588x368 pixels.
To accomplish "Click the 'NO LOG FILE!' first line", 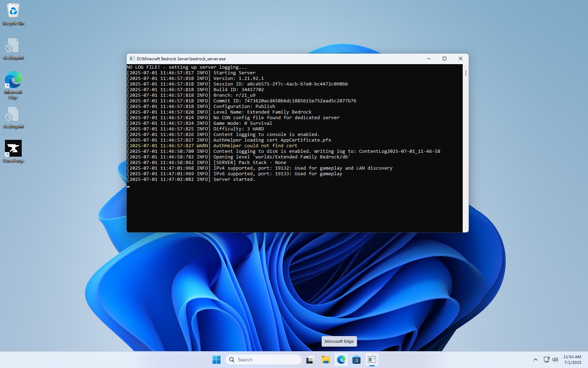I will pyautogui.click(x=187, y=67).
